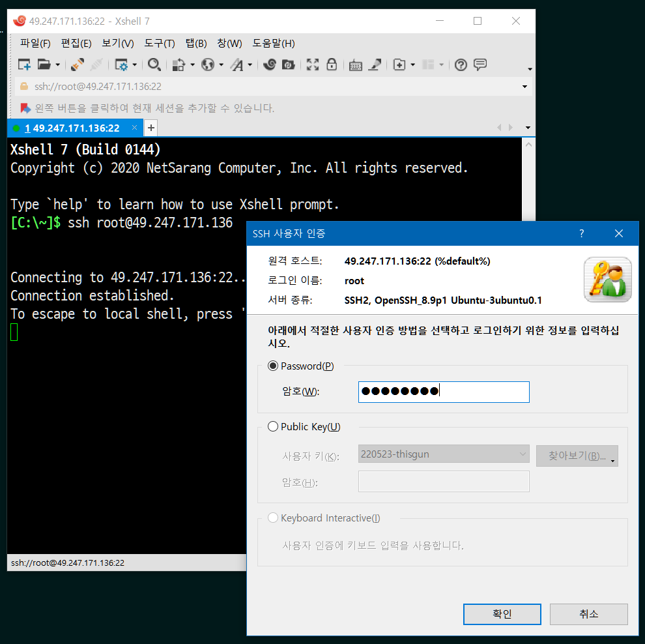Click the 암호(W) password input field

[x=443, y=392]
